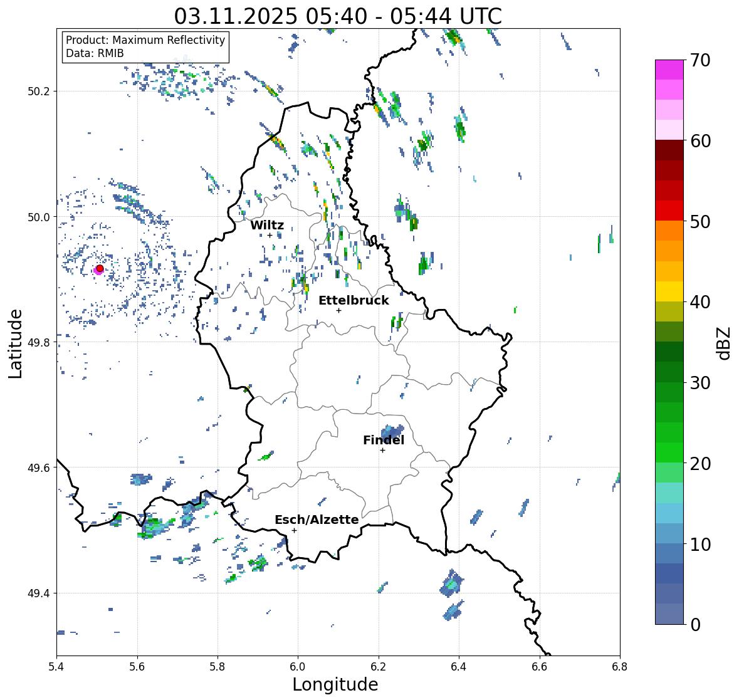Click the red radar site marker dot
This screenshot has height=700, width=739.
(100, 268)
